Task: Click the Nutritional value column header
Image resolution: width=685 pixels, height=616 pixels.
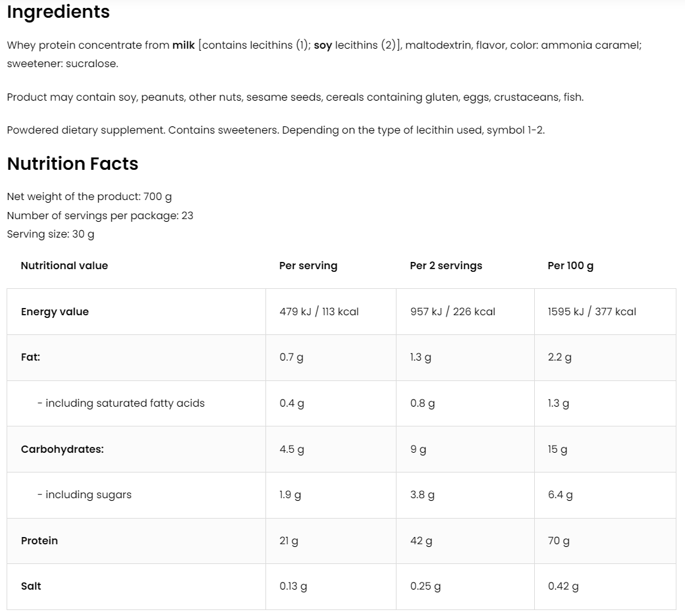Action: click(64, 266)
